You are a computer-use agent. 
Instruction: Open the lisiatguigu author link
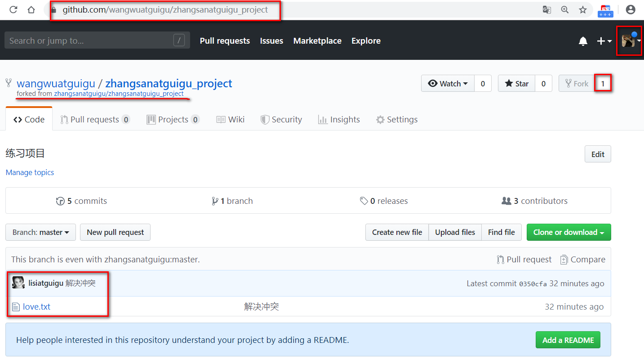(46, 283)
